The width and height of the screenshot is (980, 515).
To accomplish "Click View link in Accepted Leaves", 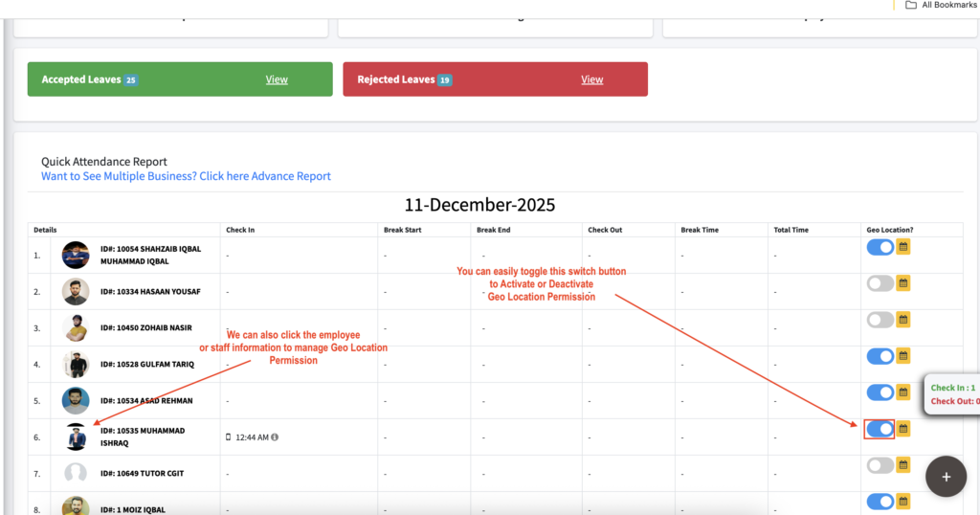I will (x=277, y=79).
